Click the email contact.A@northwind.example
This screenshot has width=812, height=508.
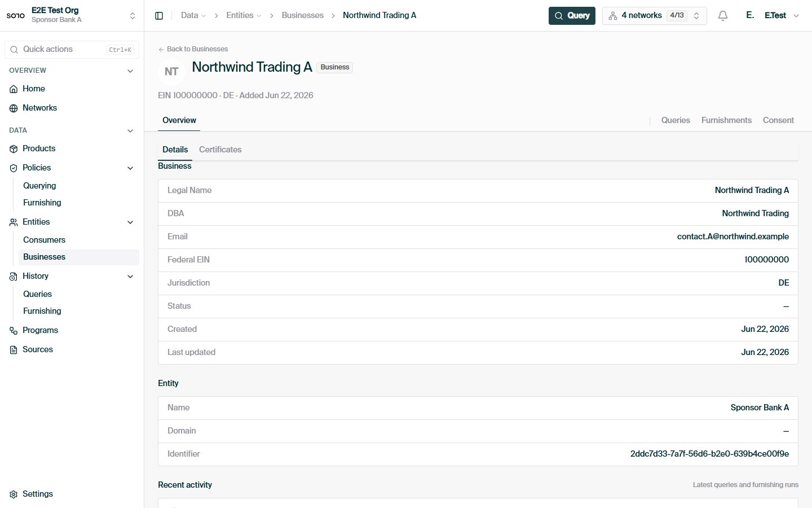click(x=733, y=237)
